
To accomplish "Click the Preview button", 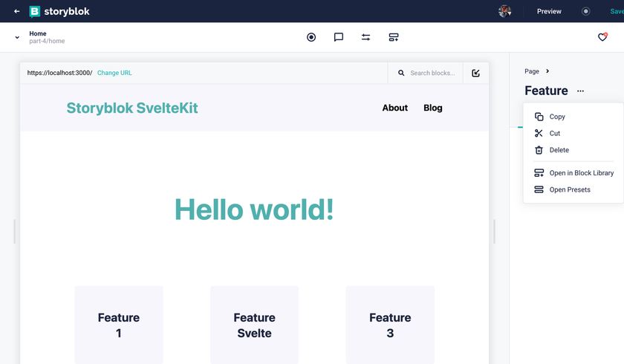I will (x=549, y=11).
